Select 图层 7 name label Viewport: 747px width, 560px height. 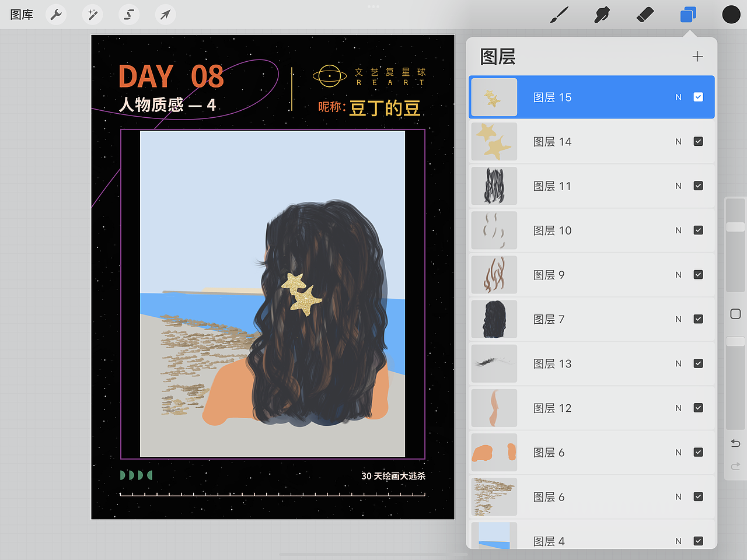click(x=549, y=319)
